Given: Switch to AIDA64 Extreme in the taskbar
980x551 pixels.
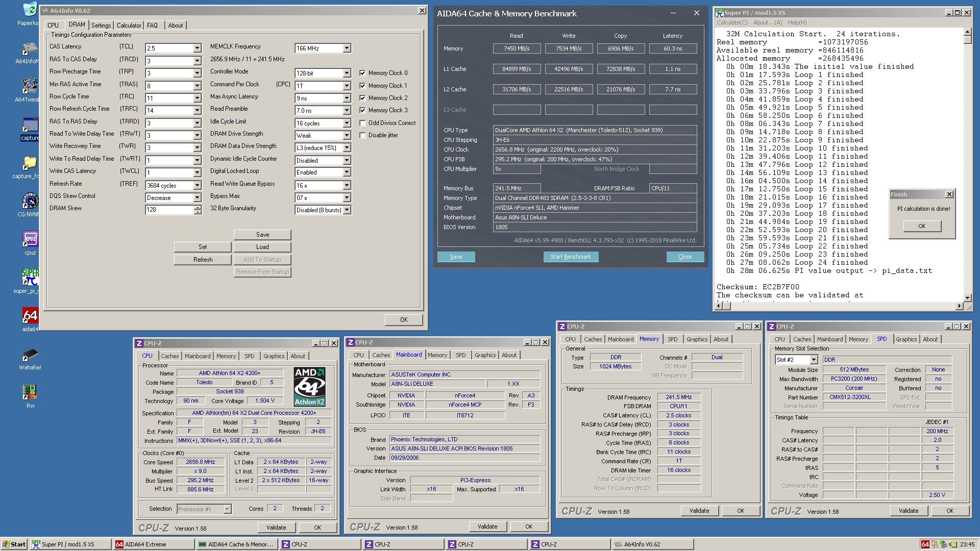Looking at the screenshot, I should coord(153,544).
